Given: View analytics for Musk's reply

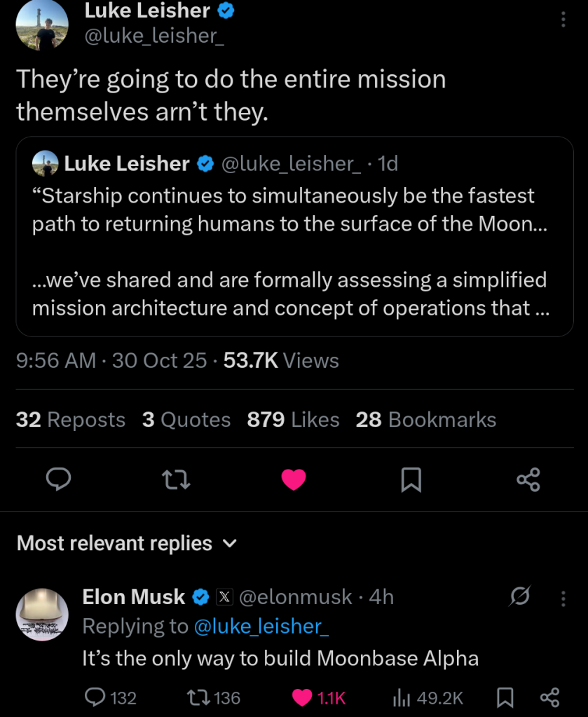Looking at the screenshot, I should click(x=400, y=697).
